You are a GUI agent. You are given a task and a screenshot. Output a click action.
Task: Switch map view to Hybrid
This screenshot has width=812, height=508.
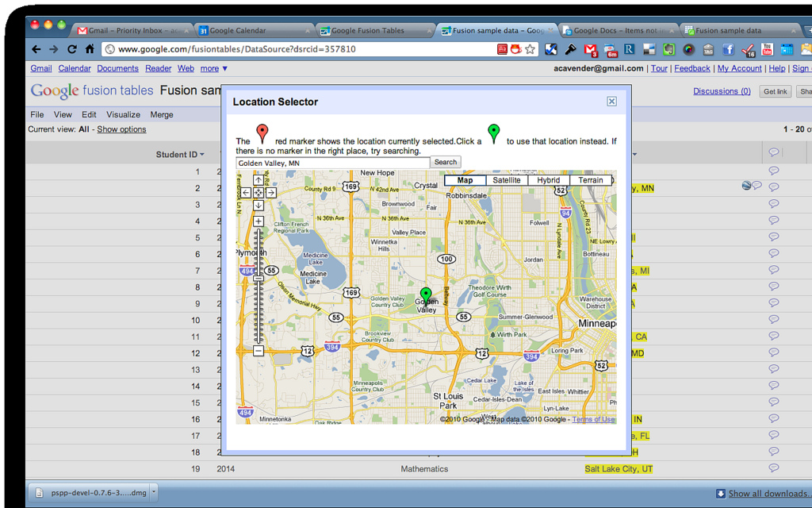click(548, 180)
